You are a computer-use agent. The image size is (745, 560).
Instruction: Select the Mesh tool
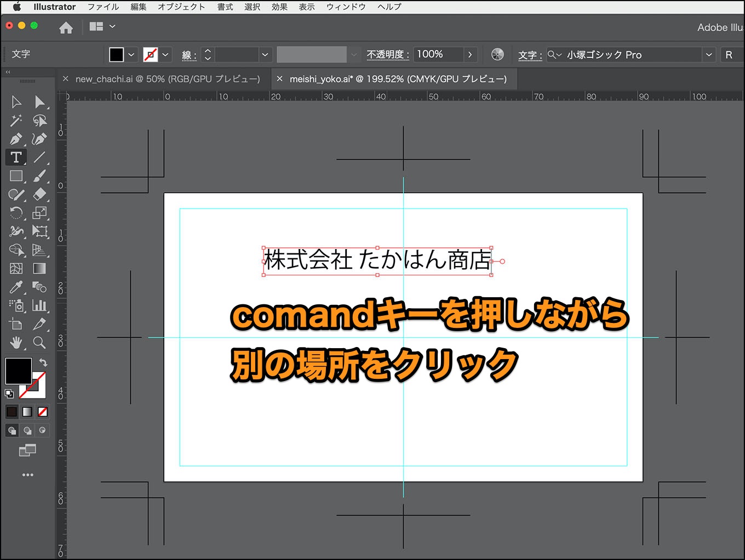16,268
